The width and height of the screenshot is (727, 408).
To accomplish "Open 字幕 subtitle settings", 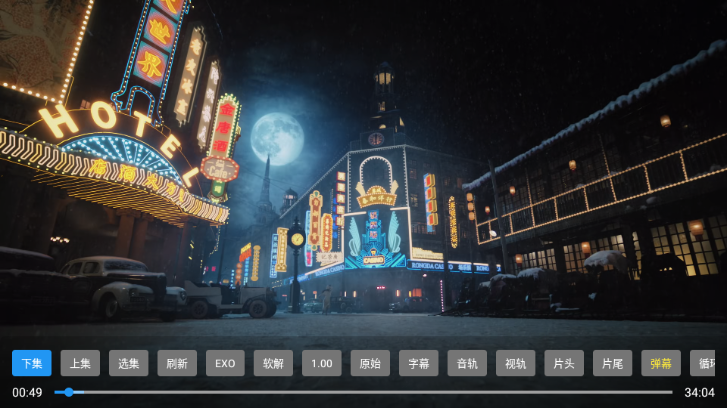I will 418,363.
